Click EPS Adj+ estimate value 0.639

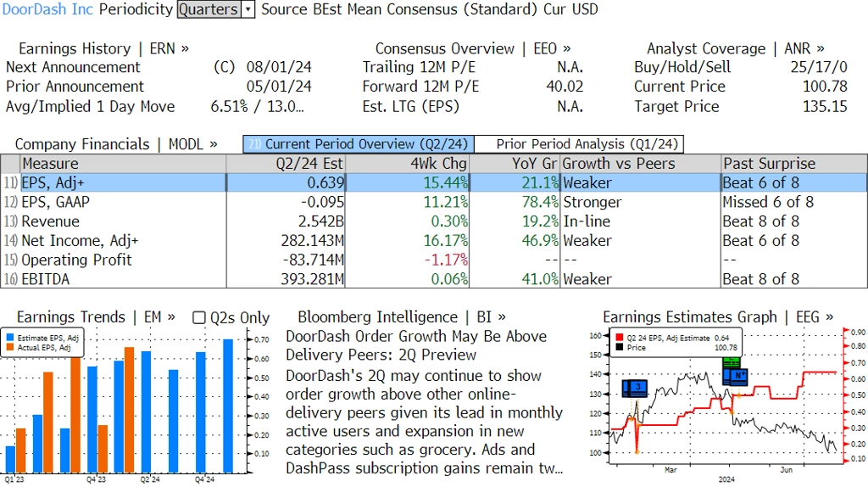[325, 182]
